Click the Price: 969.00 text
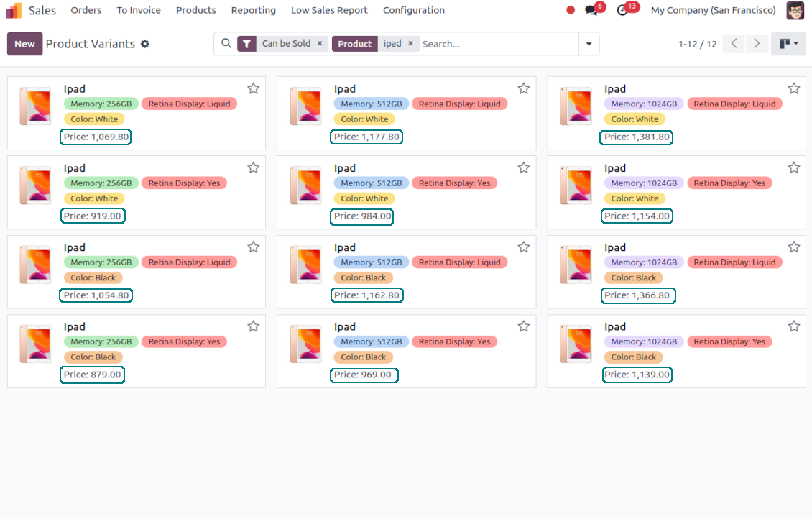The height and width of the screenshot is (519, 812). click(362, 375)
